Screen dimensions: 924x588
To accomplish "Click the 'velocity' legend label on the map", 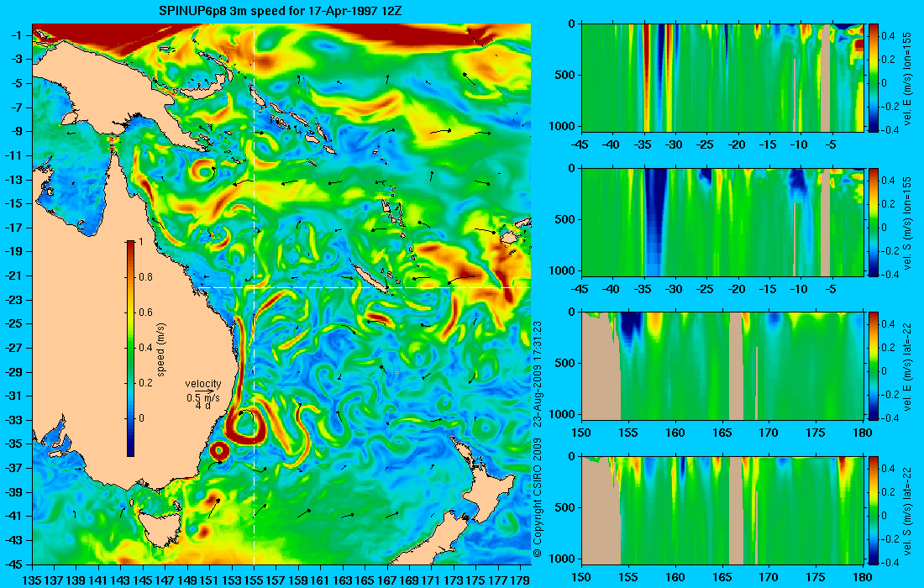I will pos(202,384).
